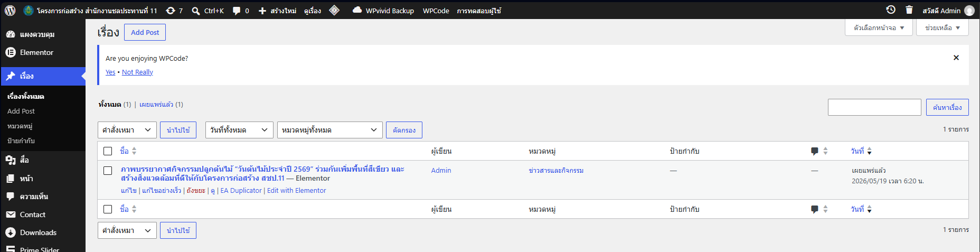Viewport: 980px width, 252px height.
Task: Open the comments bubble in admin bar
Action: click(x=237, y=11)
